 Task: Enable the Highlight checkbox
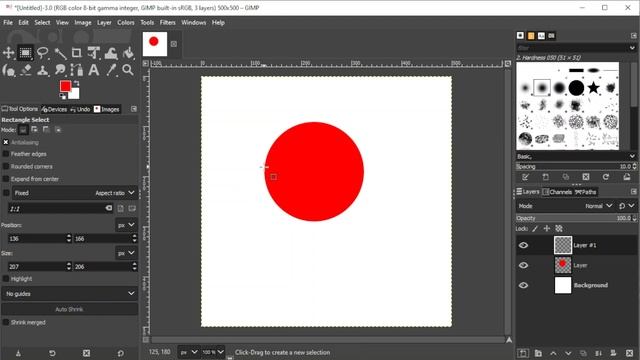coord(6,279)
